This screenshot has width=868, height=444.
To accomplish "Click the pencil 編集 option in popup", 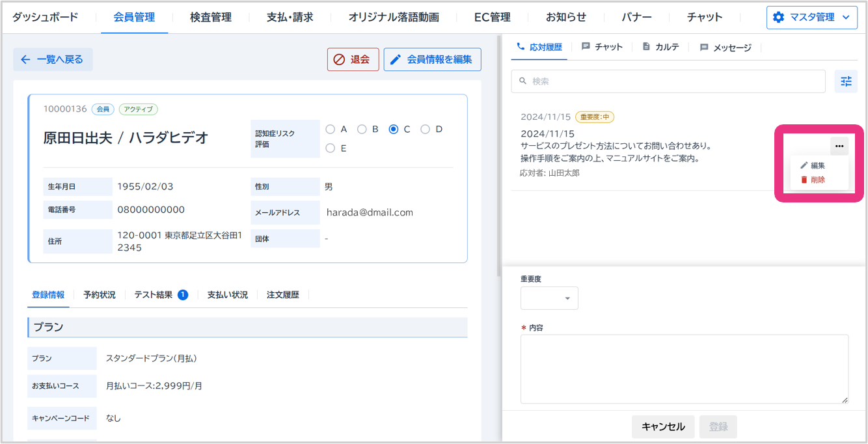I will 813,166.
